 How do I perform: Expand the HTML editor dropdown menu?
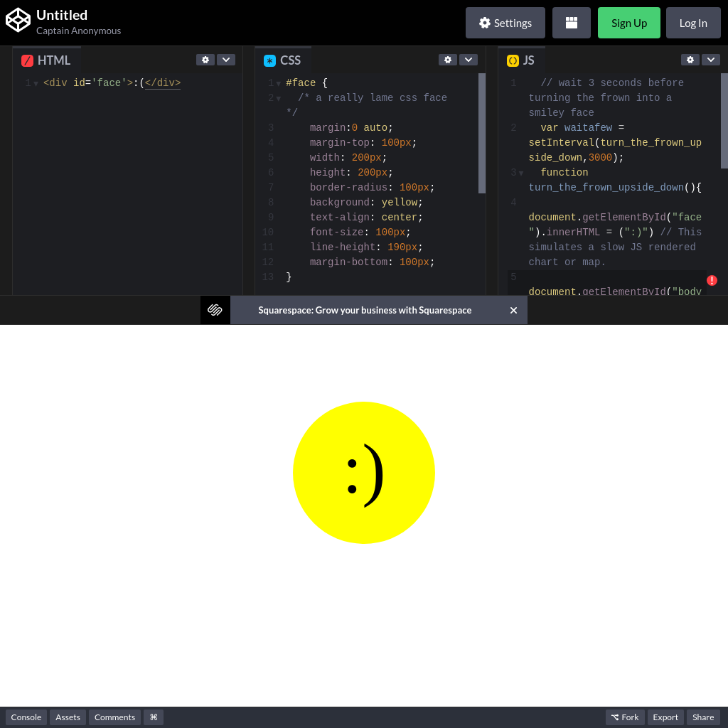point(226,60)
